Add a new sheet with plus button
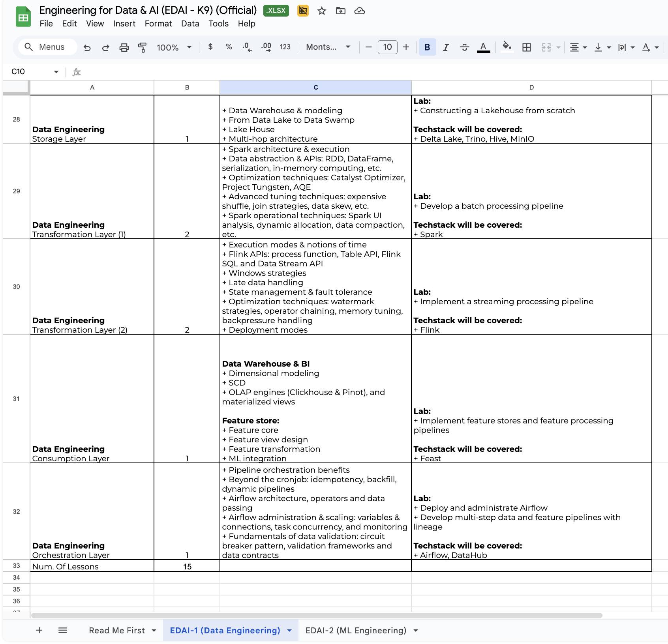This screenshot has height=644, width=668. pyautogui.click(x=39, y=630)
